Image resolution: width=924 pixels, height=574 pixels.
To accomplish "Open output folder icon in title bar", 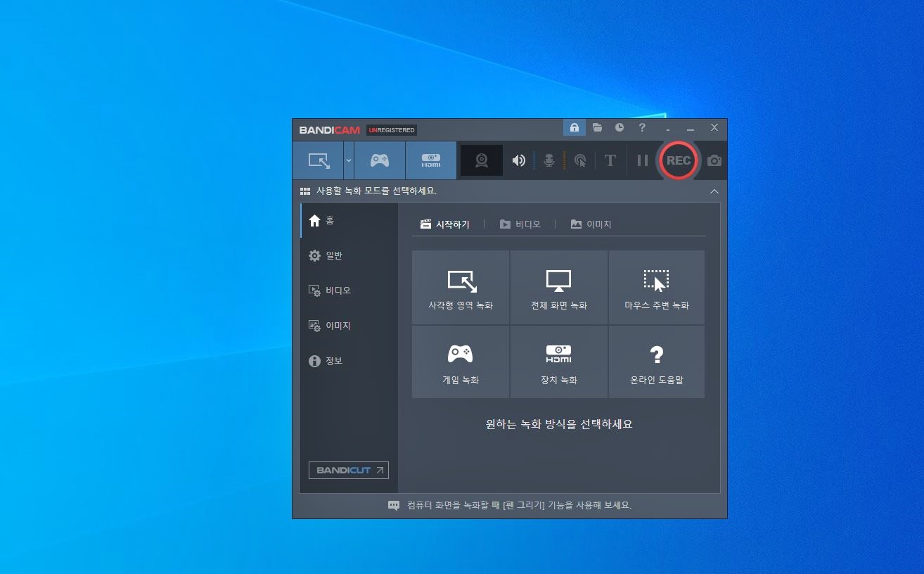I will [x=597, y=127].
